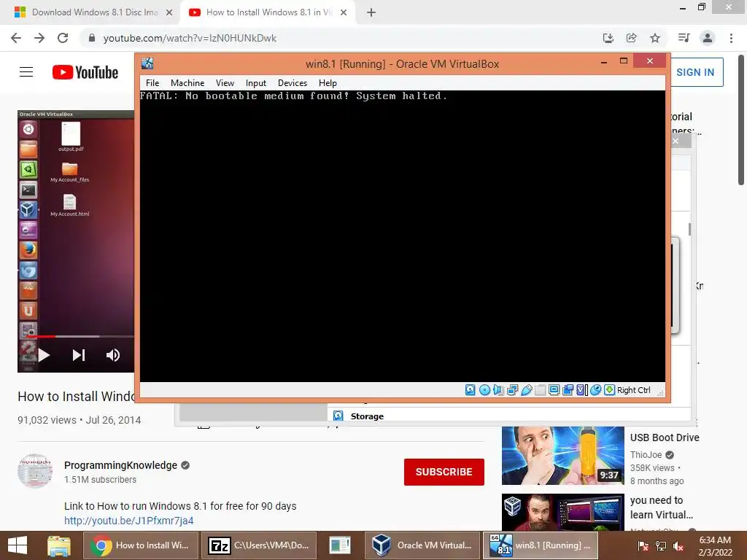Click the grey shared folders icon in VirtualBox status bar
Screen dimensions: 747x560
(541, 390)
